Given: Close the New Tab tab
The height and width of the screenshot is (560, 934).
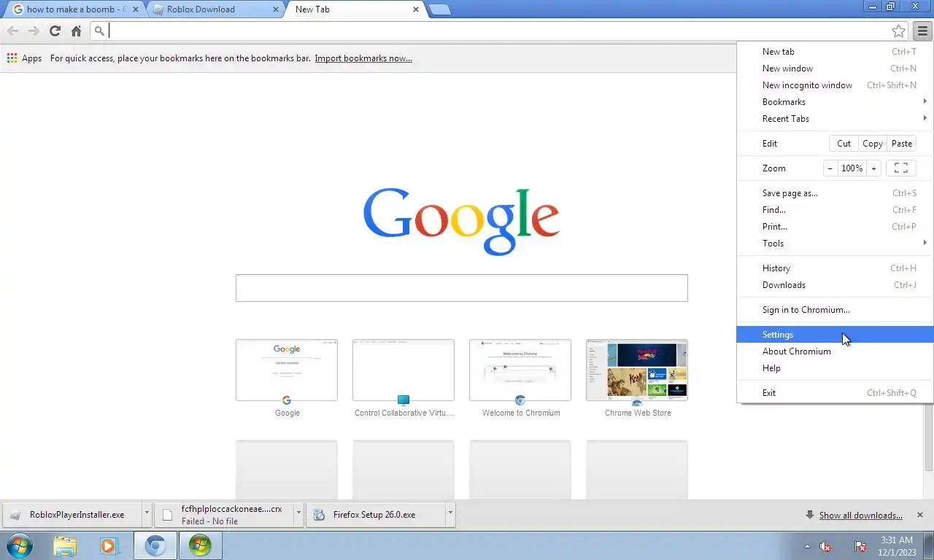Looking at the screenshot, I should coord(416,9).
